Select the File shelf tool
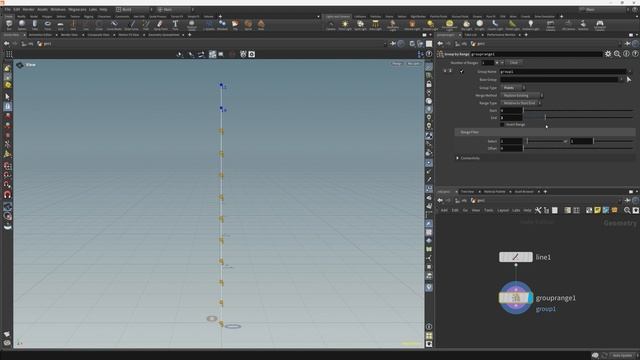Viewport: 640px width, 360px height. tap(235, 25)
